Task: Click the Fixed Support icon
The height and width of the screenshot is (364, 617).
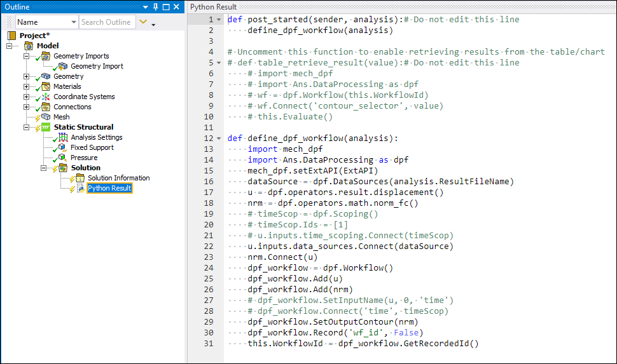Action: (x=62, y=147)
